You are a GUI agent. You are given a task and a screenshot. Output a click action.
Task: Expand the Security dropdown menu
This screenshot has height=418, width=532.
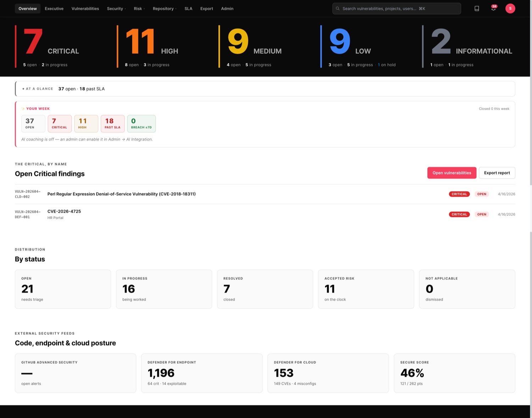116,9
